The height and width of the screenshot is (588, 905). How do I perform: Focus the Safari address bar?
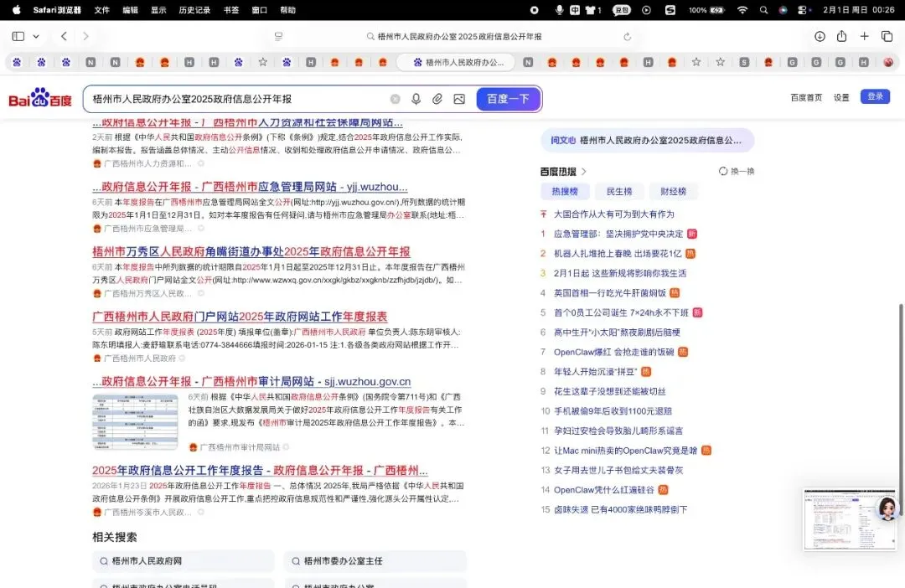453,36
